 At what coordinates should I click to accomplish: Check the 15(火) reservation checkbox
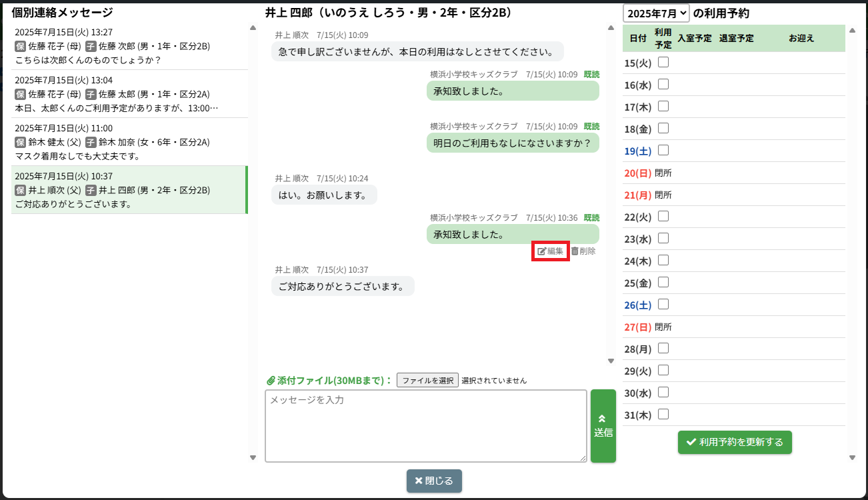663,63
